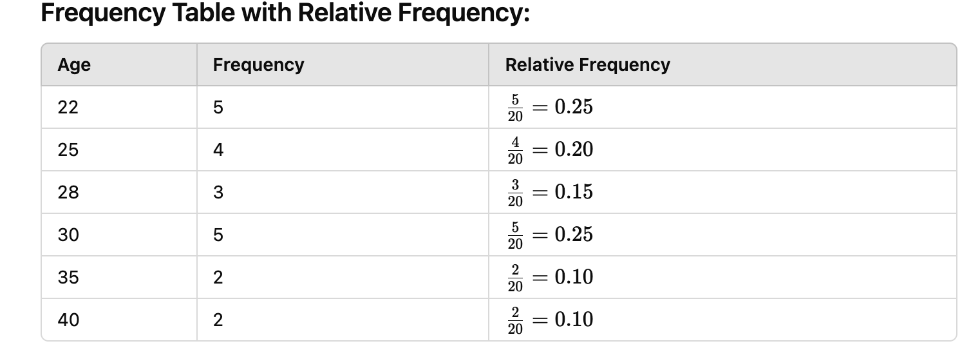This screenshot has width=980, height=357.
Task: Click the 4/20 = 0.20 relative frequency
Action: pos(550,150)
